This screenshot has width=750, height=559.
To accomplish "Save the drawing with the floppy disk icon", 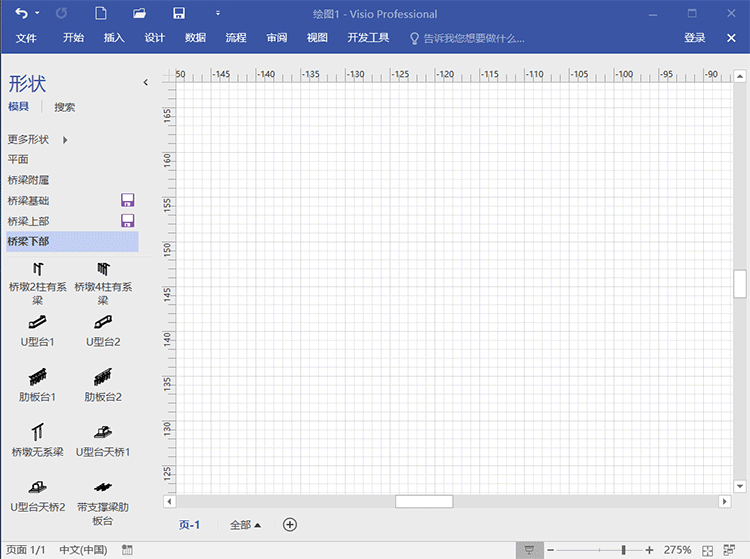I will (x=179, y=13).
